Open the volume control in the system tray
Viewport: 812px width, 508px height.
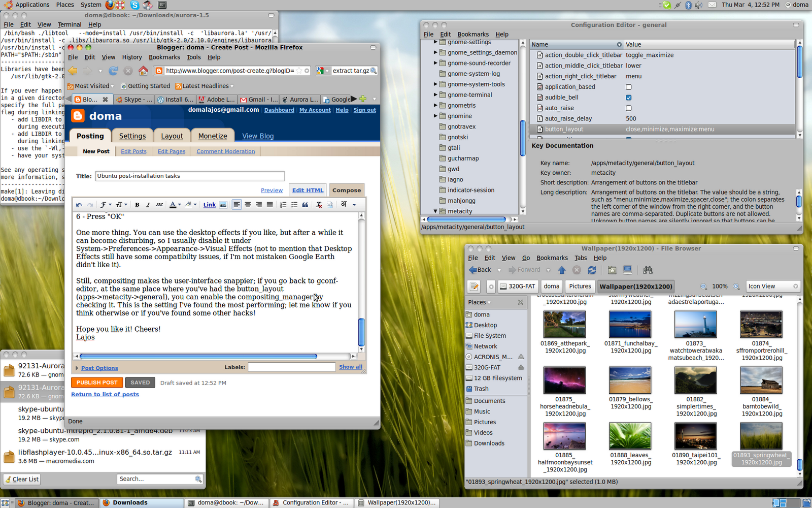pyautogui.click(x=698, y=5)
